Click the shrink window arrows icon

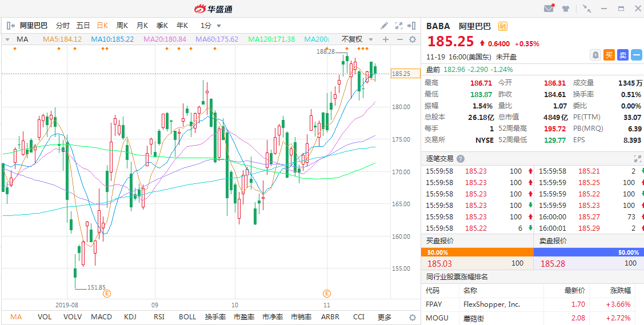[x=587, y=9]
